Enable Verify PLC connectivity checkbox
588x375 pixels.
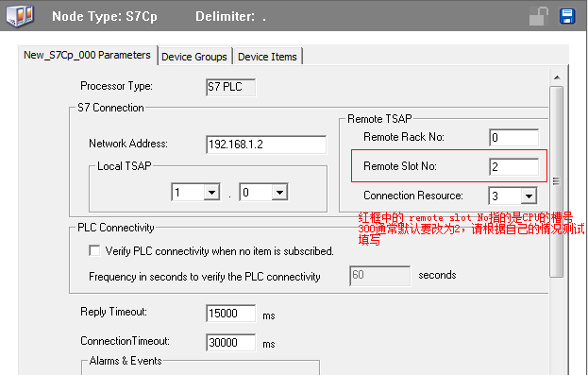coord(94,250)
